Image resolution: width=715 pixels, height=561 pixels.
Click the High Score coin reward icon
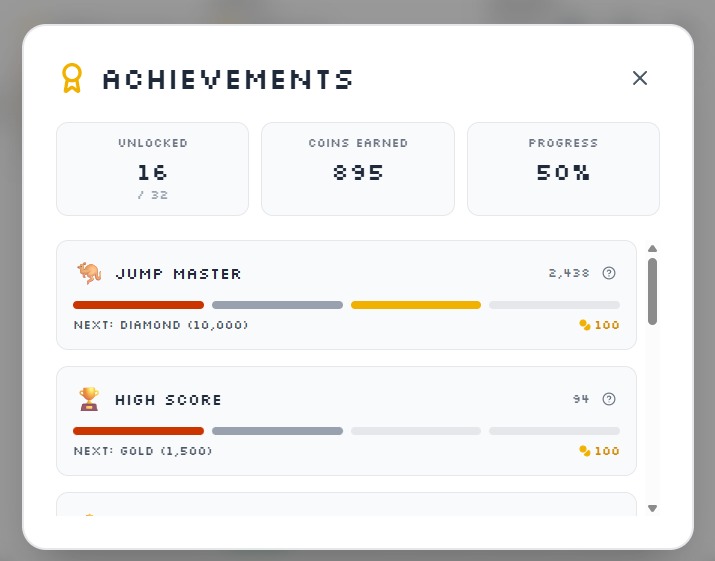click(x=585, y=451)
